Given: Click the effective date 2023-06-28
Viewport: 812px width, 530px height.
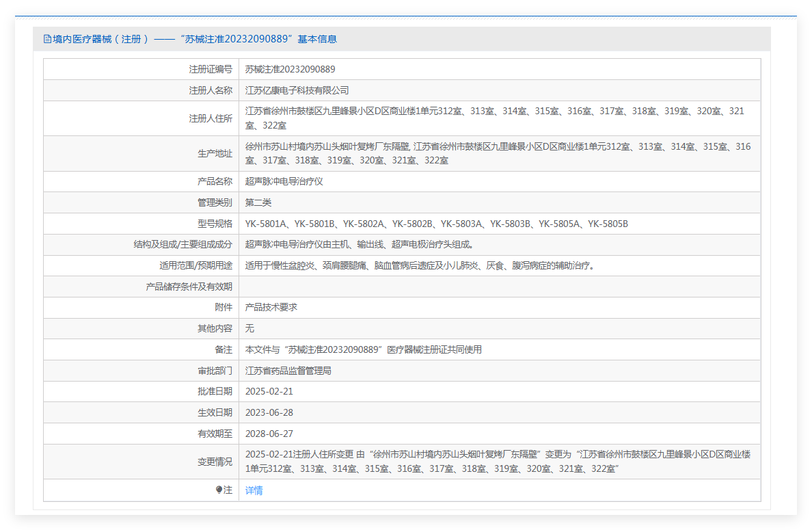Looking at the screenshot, I should click(x=269, y=412).
